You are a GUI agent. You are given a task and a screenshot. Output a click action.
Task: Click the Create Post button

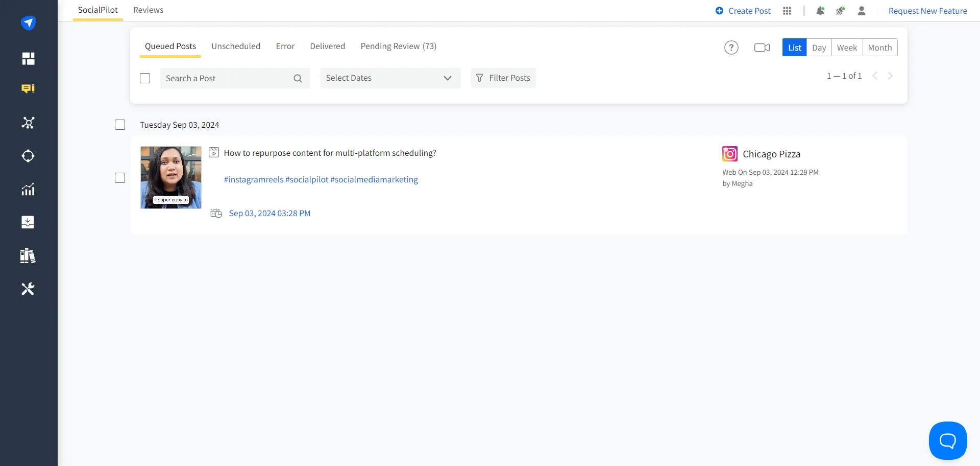[743, 11]
